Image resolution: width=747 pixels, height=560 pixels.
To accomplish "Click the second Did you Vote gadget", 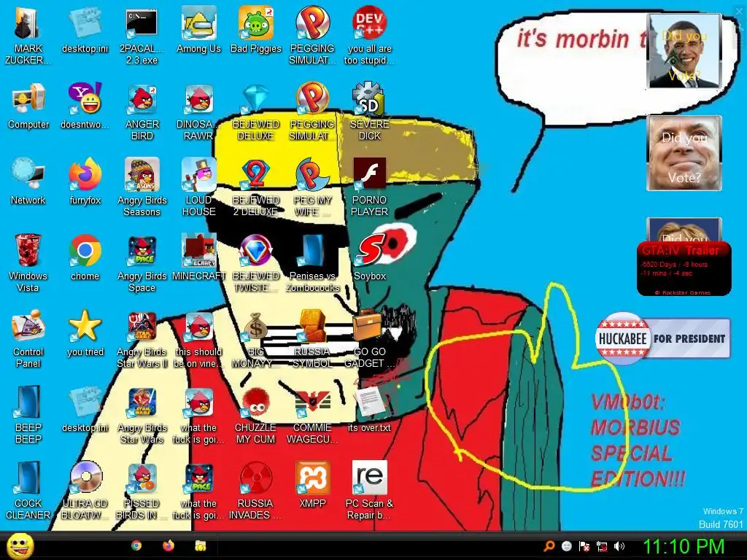I will [x=684, y=153].
